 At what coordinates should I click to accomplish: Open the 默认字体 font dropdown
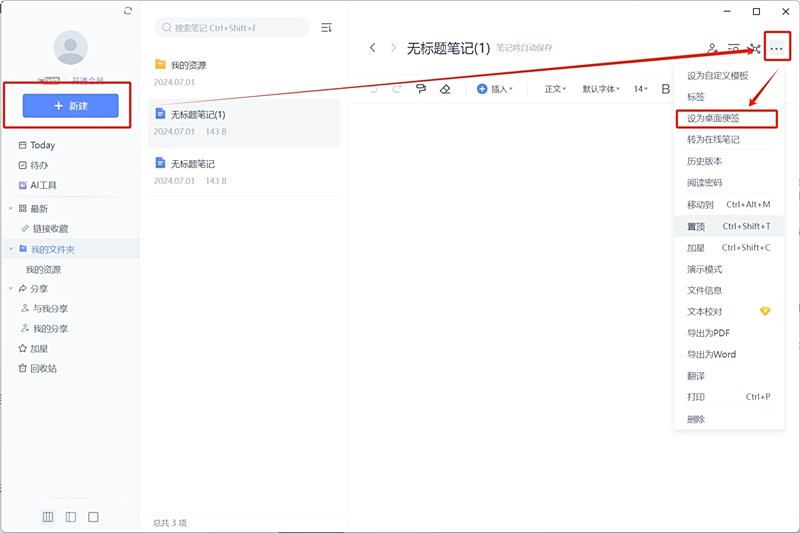(601, 89)
